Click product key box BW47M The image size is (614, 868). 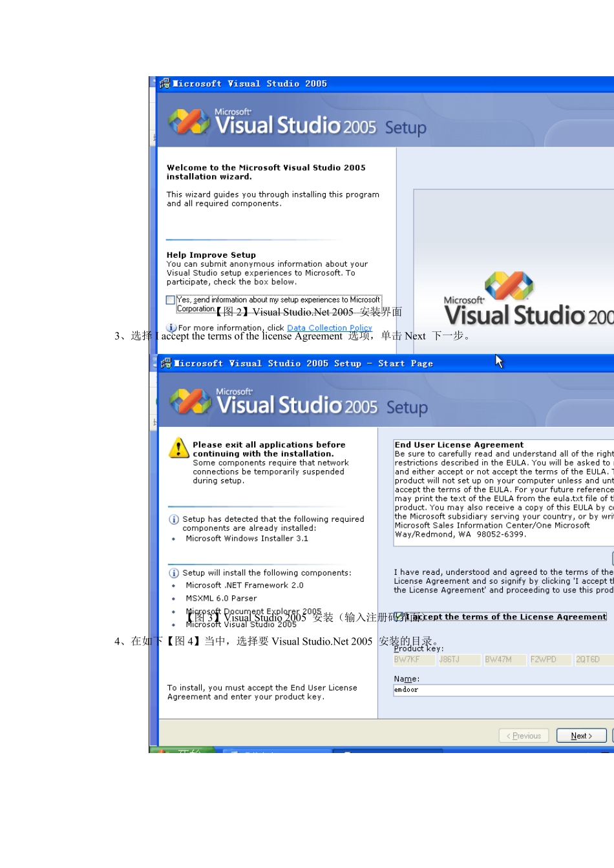(504, 659)
